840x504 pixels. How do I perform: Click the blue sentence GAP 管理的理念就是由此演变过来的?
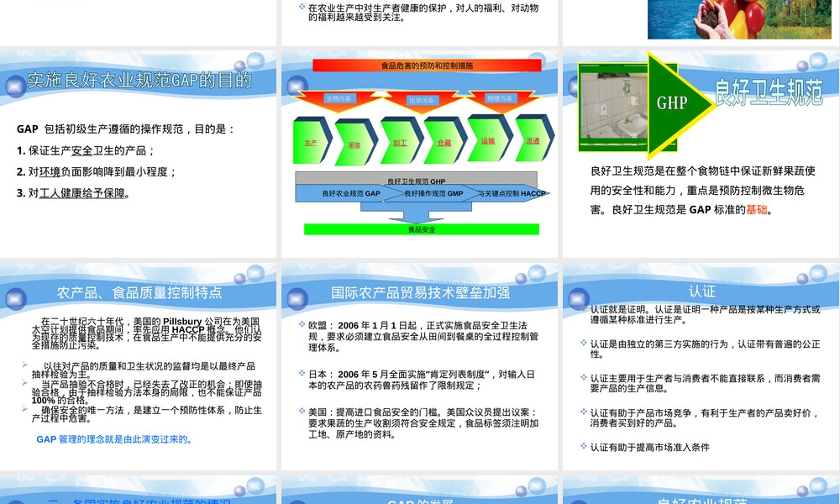114,439
